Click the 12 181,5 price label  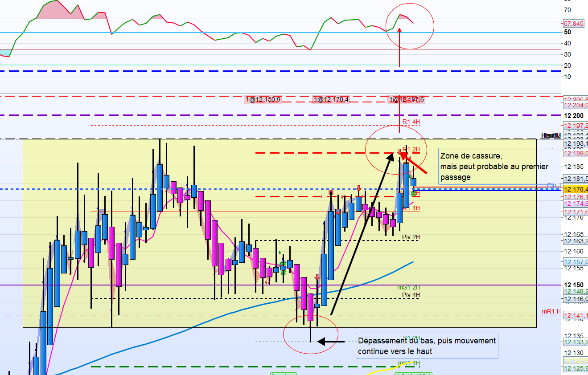[x=576, y=179]
